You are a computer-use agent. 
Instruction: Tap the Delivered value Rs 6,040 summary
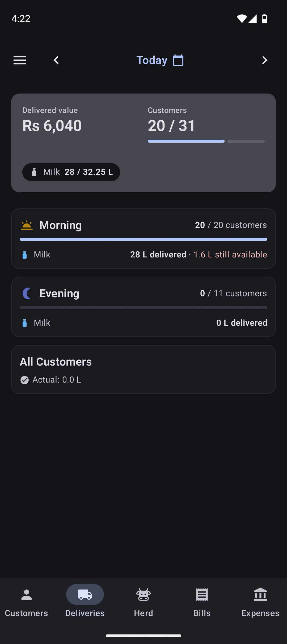(x=52, y=120)
